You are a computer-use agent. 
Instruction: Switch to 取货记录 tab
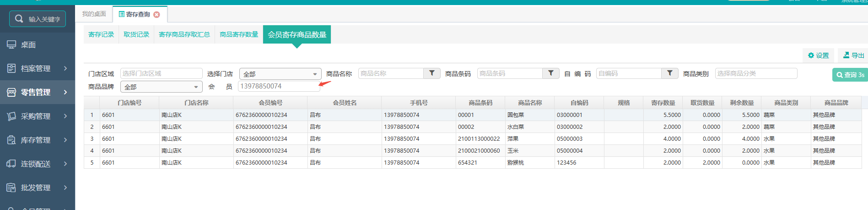[136, 34]
